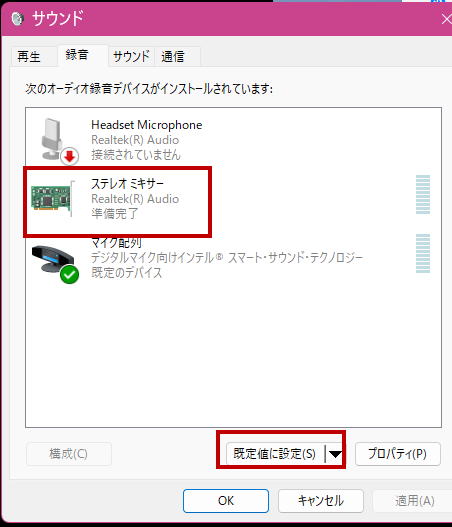The image size is (452, 527).
Task: Switch to the 再生 tab
Action: coord(29,56)
